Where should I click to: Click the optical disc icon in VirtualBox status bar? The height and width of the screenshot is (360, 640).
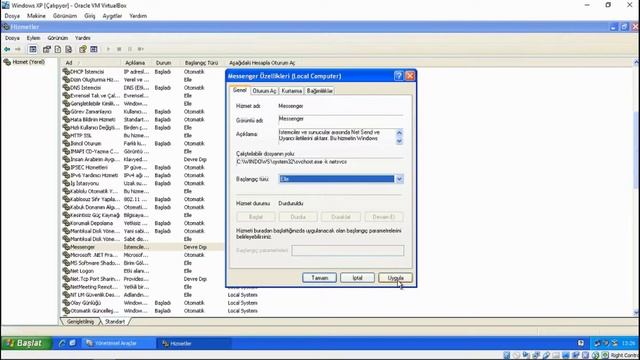click(516, 356)
